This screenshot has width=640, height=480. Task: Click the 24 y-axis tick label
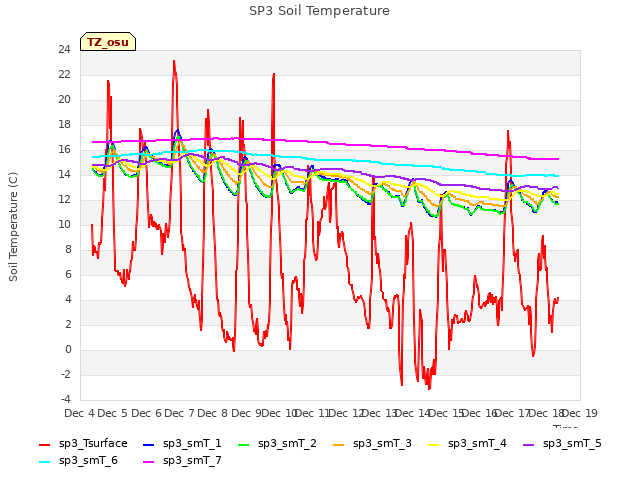[x=64, y=50]
